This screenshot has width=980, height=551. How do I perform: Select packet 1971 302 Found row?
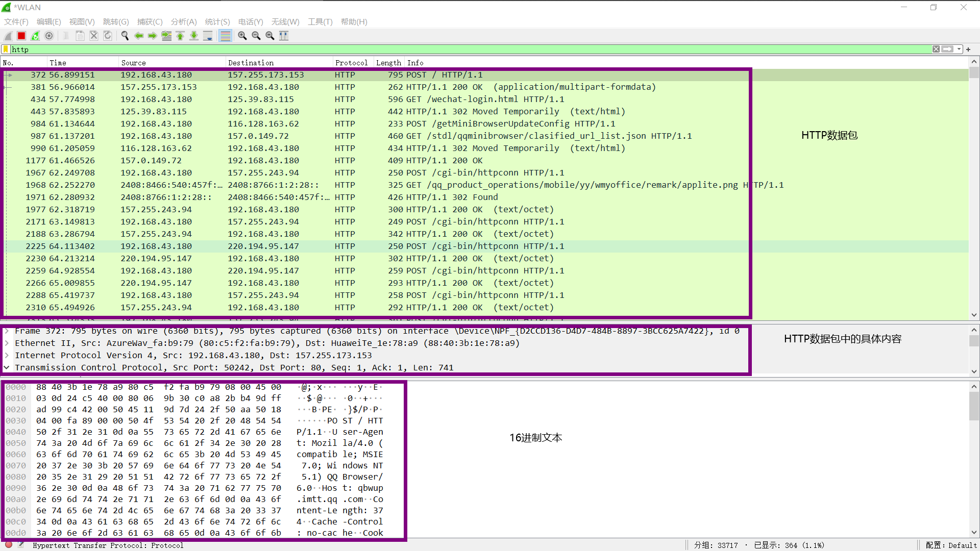point(485,197)
